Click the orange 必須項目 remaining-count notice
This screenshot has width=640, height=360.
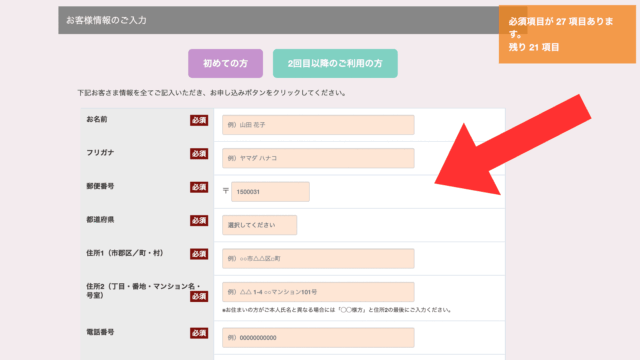pyautogui.click(x=567, y=34)
